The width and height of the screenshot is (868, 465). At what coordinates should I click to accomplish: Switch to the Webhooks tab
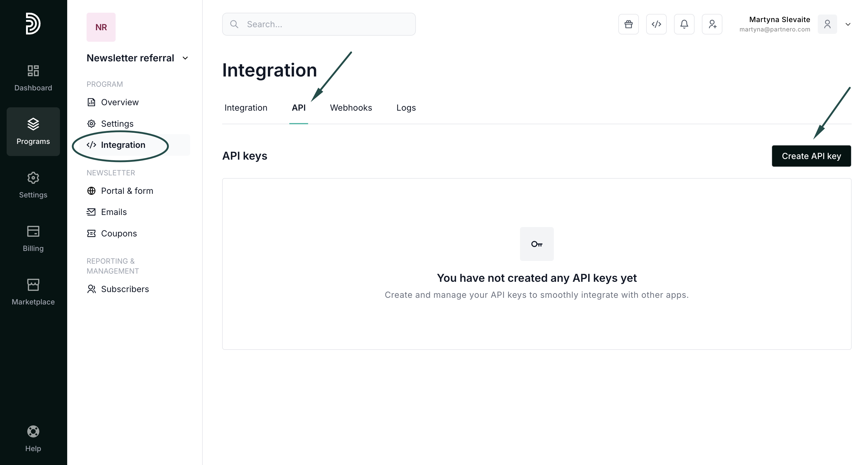351,108
